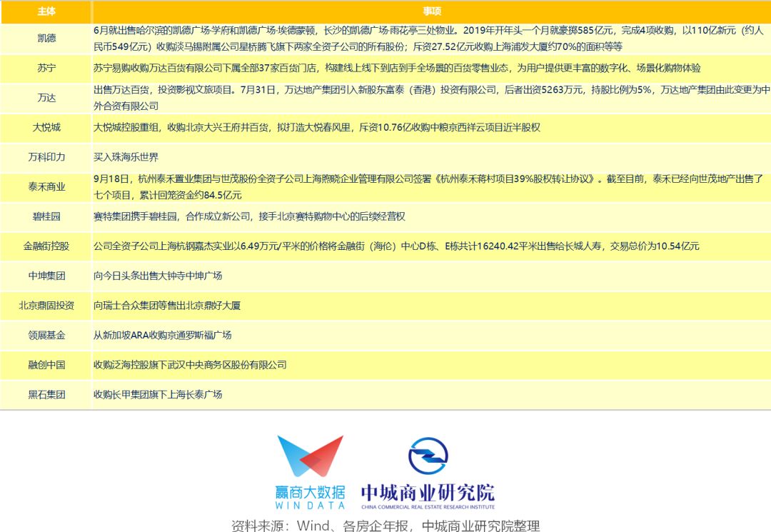Screen dimensions: 771x532
Task: Select the 黑石集团 row label
Action: [x=46, y=394]
